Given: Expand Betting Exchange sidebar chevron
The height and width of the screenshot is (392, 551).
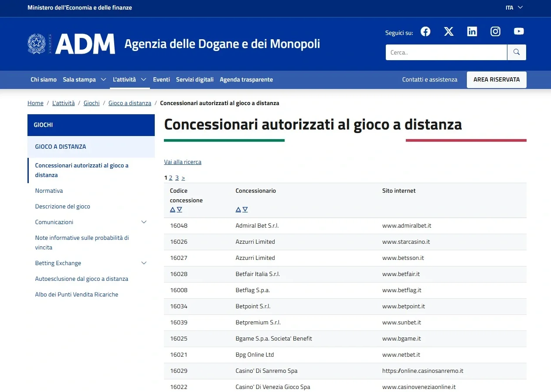Looking at the screenshot, I should pos(144,263).
